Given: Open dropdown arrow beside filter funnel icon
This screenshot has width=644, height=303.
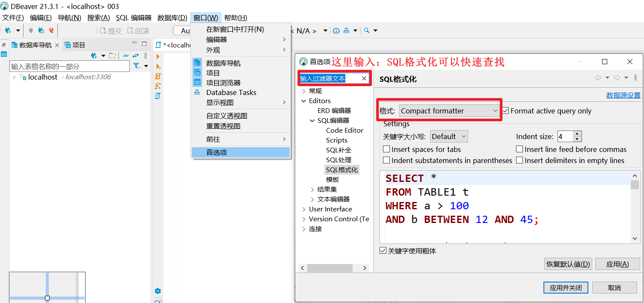Looking at the screenshot, I should point(146,66).
